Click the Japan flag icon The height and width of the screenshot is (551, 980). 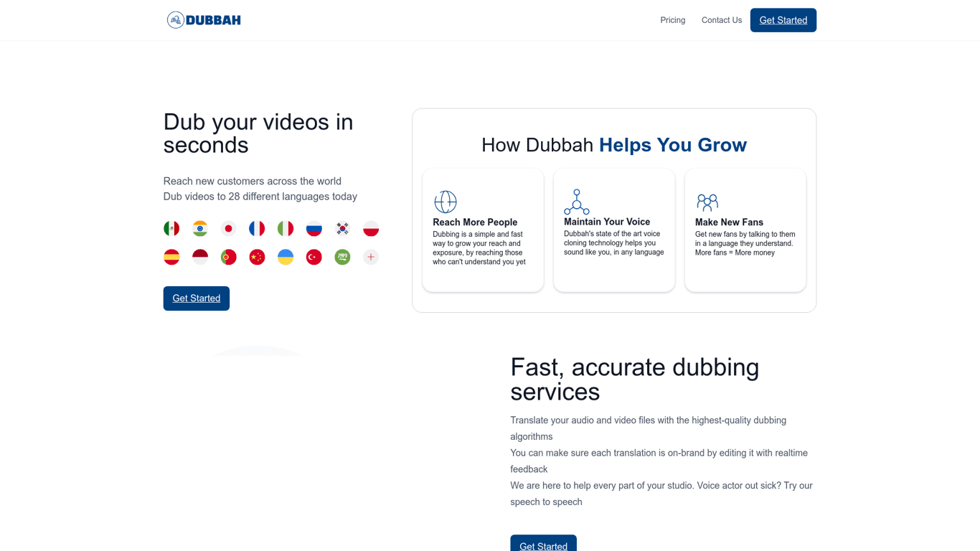pyautogui.click(x=228, y=228)
